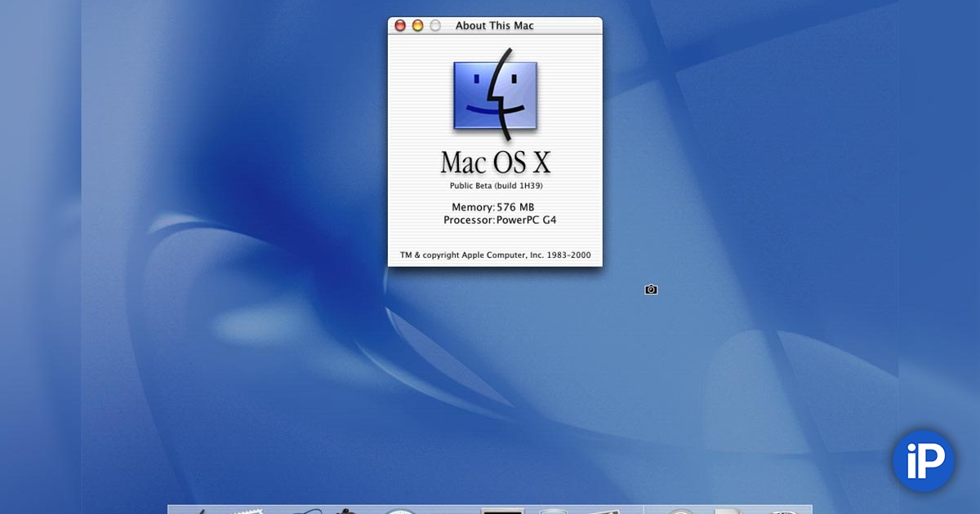Click the Public Beta (build 1H39) label
The width and height of the screenshot is (980, 514).
click(x=495, y=184)
